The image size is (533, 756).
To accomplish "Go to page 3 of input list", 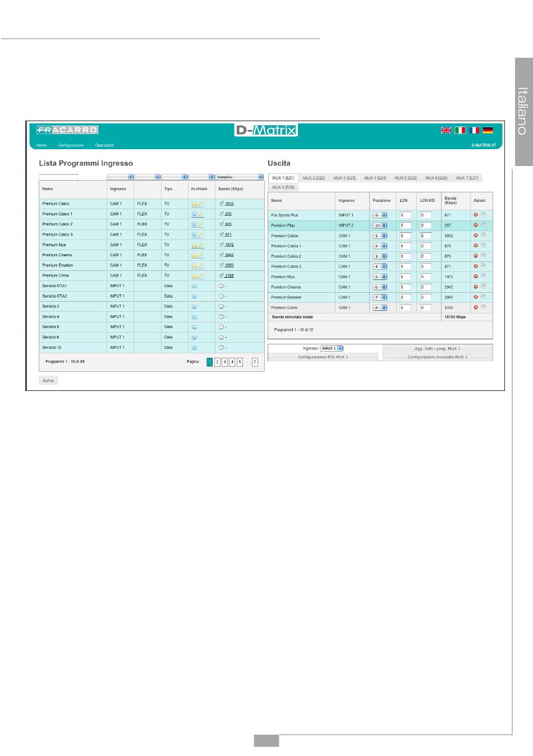I will [224, 362].
